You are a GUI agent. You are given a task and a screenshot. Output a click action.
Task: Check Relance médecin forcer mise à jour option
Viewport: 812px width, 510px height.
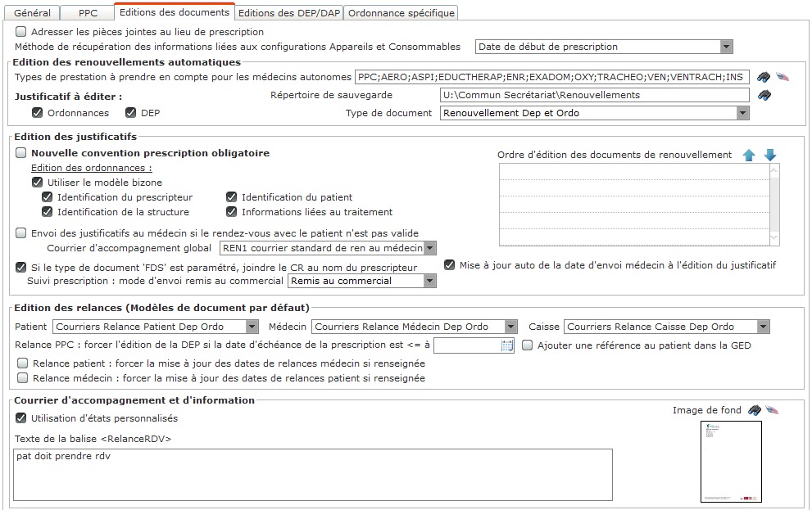23,378
